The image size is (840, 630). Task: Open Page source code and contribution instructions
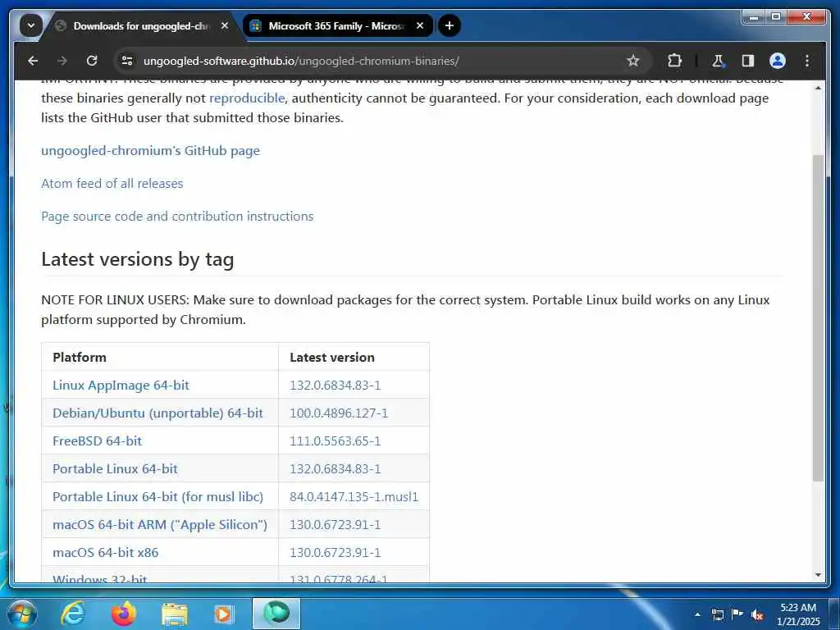pos(177,217)
